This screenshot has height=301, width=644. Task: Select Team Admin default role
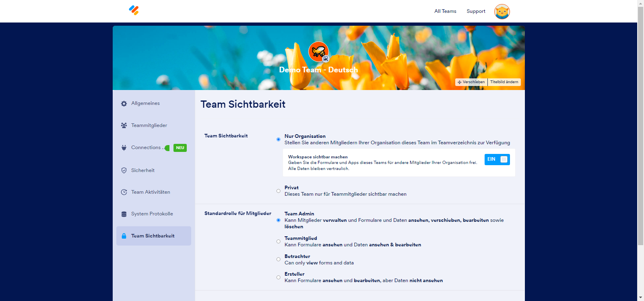click(x=279, y=220)
